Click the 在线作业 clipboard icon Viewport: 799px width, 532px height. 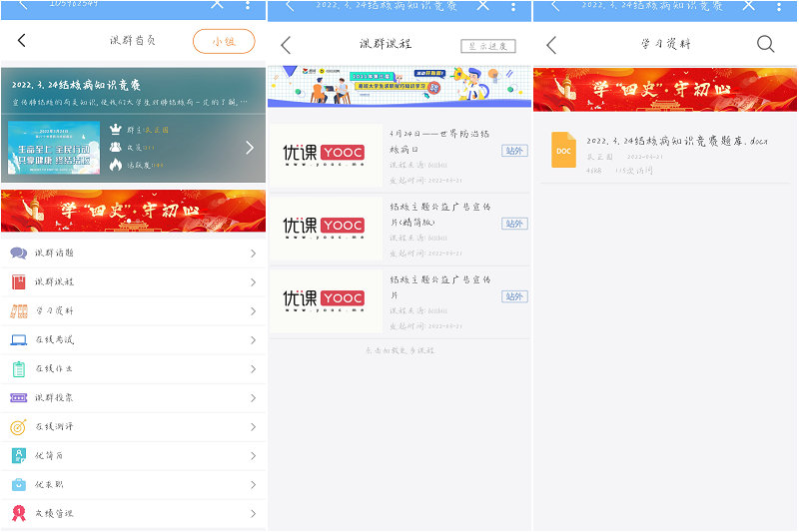[19, 369]
